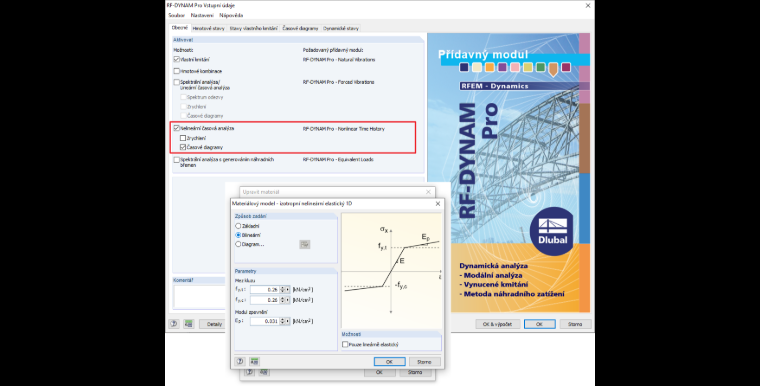Check Pouze lineárně elastický option
The image size is (760, 386).
point(345,344)
